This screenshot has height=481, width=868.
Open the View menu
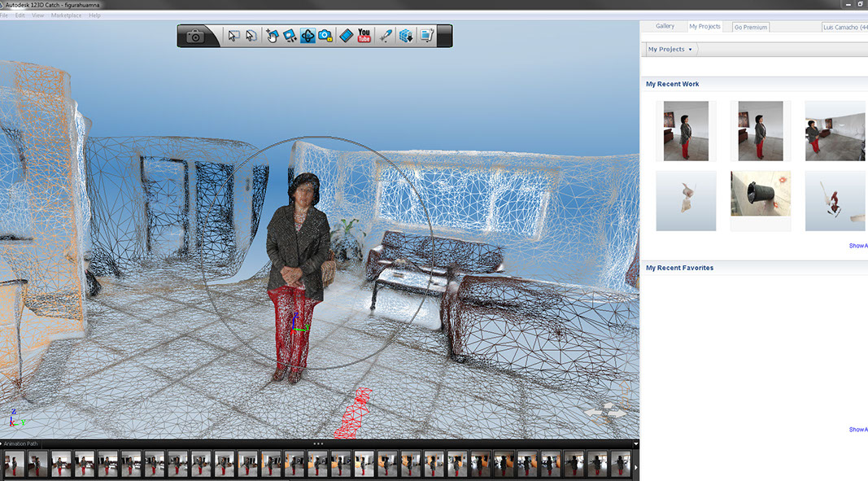[37, 15]
